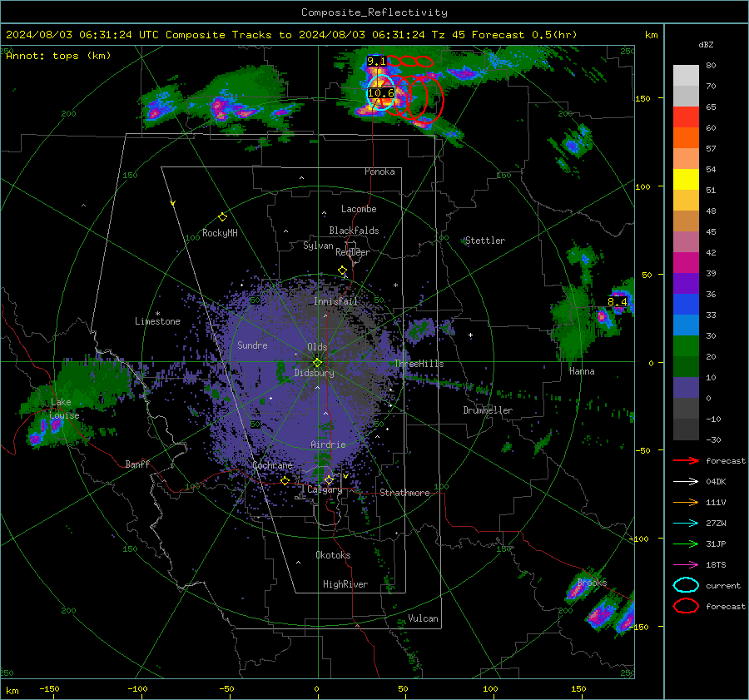
Task: Click the radar center diamond at Didsbury
Action: coord(317,363)
